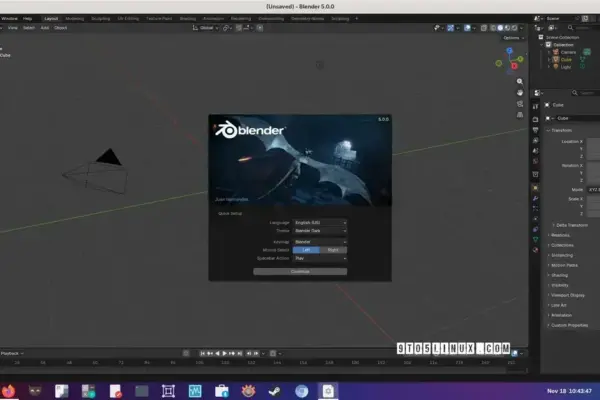Open the Modifiers wrench tab icon

click(x=535, y=198)
